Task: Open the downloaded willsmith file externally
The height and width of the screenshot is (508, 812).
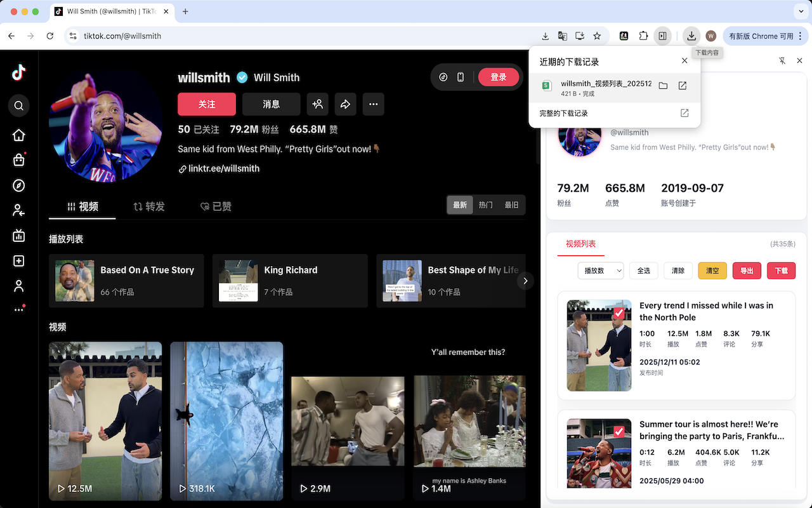Action: pyautogui.click(x=683, y=86)
